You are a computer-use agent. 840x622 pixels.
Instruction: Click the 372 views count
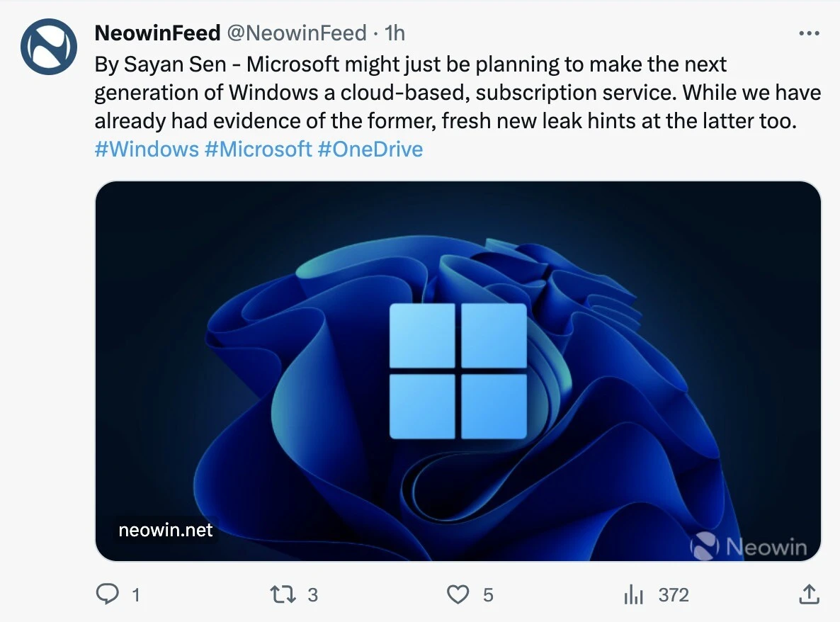(x=673, y=595)
